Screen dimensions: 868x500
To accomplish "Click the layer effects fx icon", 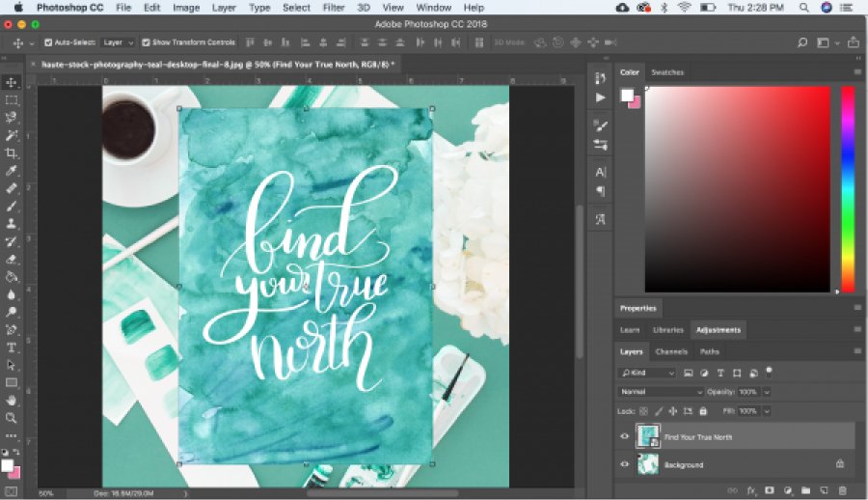I will (x=751, y=490).
